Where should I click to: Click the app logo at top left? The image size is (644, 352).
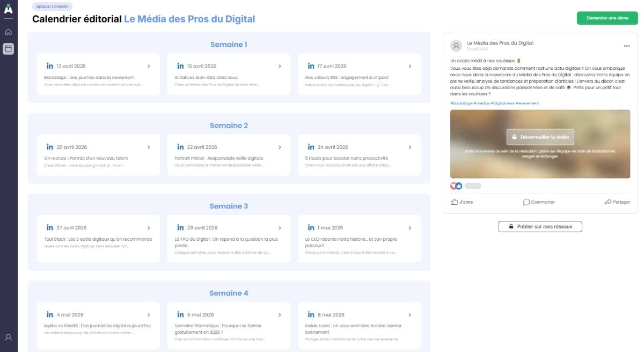(8, 9)
